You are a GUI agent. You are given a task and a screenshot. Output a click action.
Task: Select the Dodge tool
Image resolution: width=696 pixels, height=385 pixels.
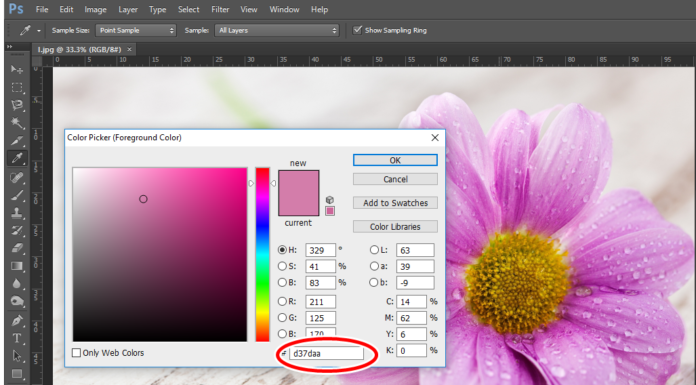click(x=17, y=302)
